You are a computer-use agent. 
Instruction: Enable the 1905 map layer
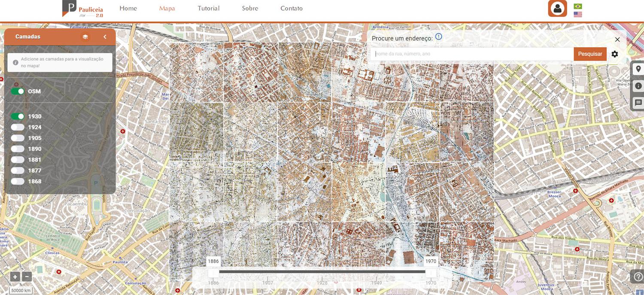[x=18, y=138]
